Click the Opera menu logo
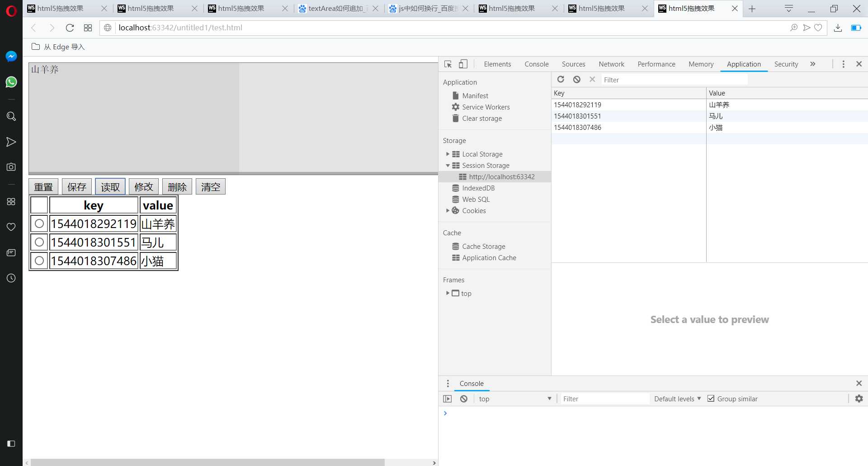868x466 pixels. coord(11,10)
